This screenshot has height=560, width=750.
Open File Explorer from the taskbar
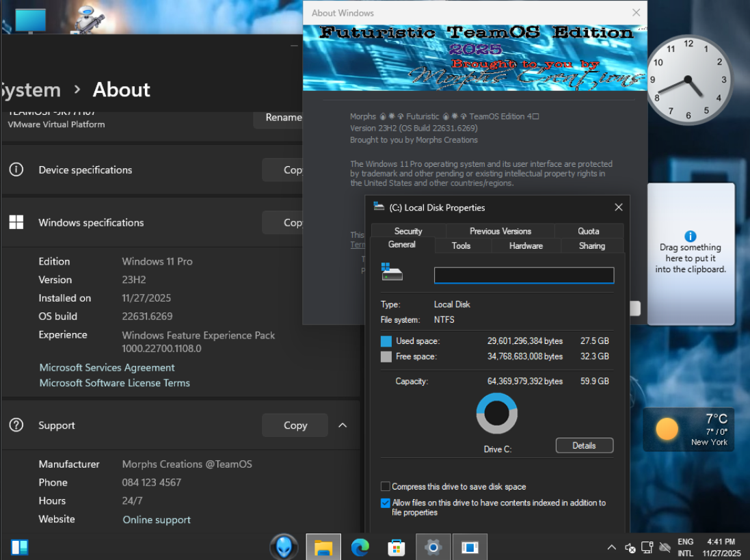pyautogui.click(x=323, y=547)
